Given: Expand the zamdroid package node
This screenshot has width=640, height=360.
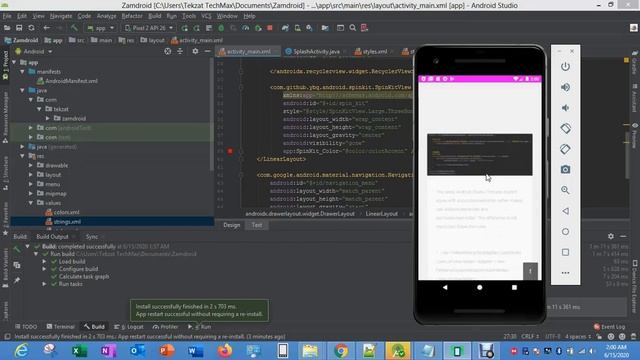Looking at the screenshot, I should coord(48,118).
